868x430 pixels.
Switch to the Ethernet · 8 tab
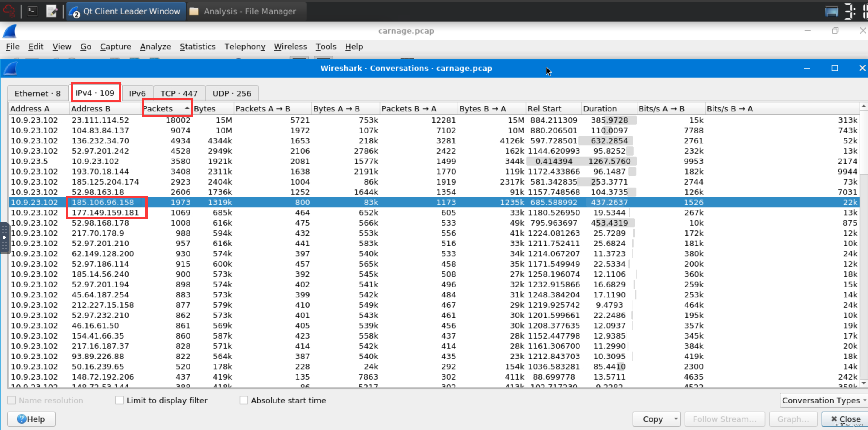(x=37, y=93)
